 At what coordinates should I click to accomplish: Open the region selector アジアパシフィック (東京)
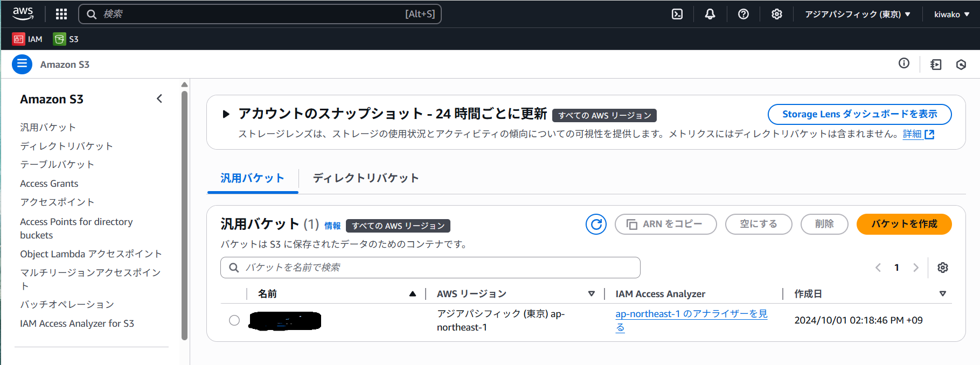coord(858,15)
